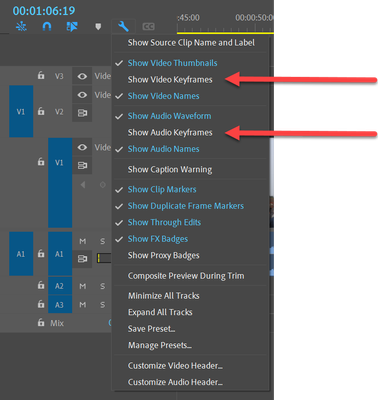Open Timeline Display Settings wrench
The width and height of the screenshot is (378, 400).
pos(123,26)
